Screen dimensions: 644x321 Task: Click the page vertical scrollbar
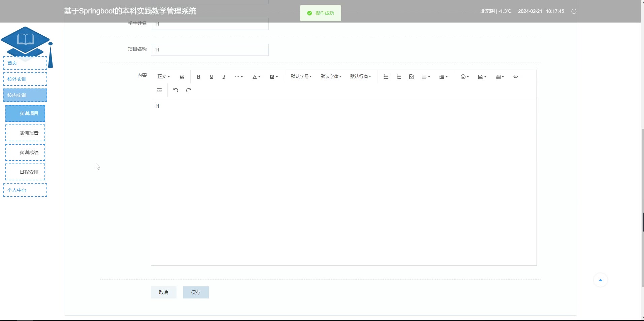point(642,207)
